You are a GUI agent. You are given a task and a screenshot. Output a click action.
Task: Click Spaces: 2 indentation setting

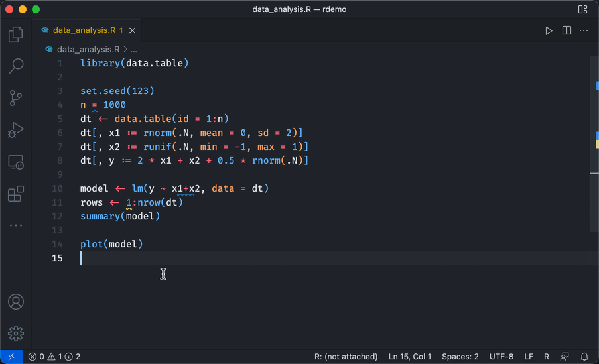(x=460, y=357)
